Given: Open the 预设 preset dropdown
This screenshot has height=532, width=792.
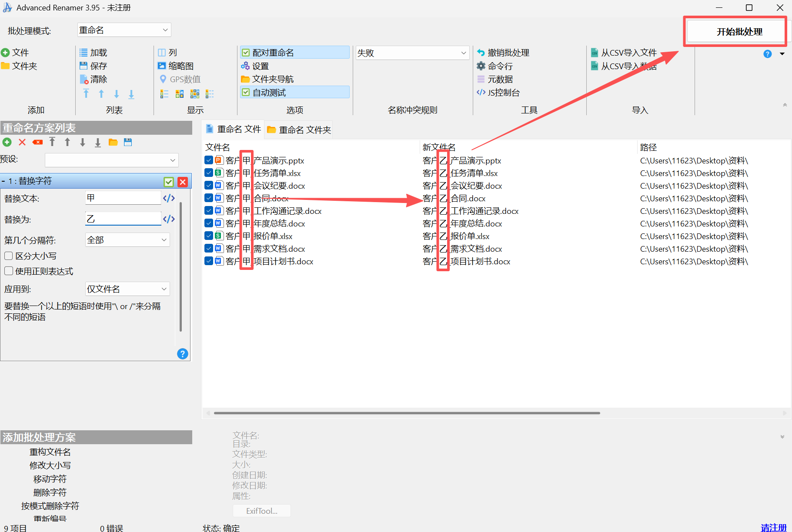Looking at the screenshot, I should tap(112, 160).
